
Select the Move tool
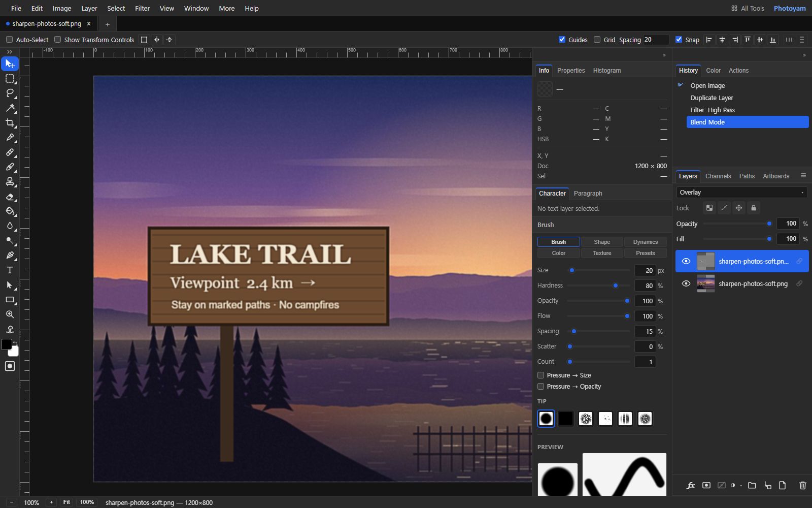(10, 64)
